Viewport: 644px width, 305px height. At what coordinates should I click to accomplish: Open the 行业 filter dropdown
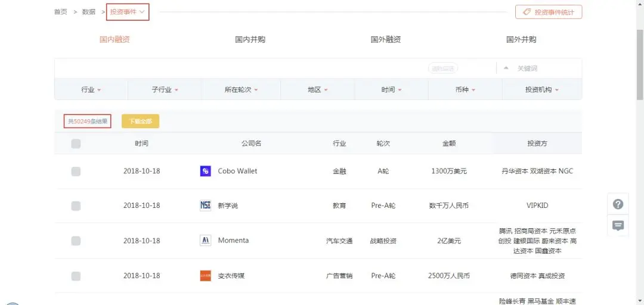pyautogui.click(x=91, y=89)
